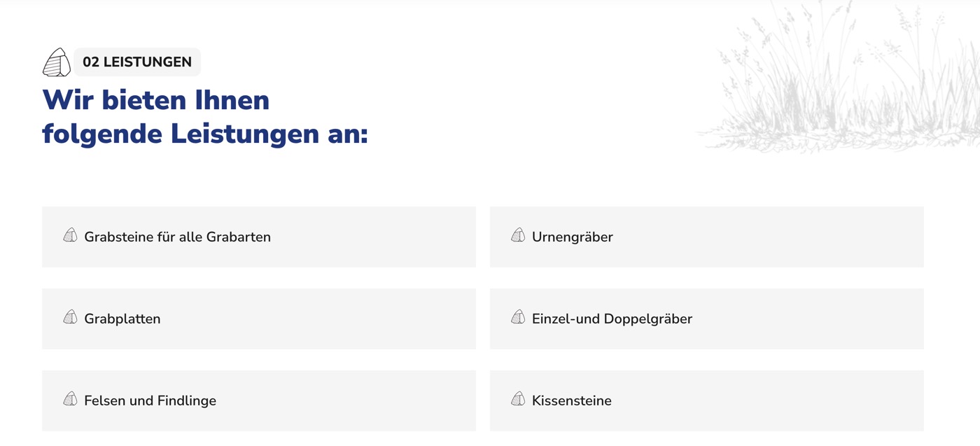Choose the Felsen und Findlinge text

click(x=150, y=400)
